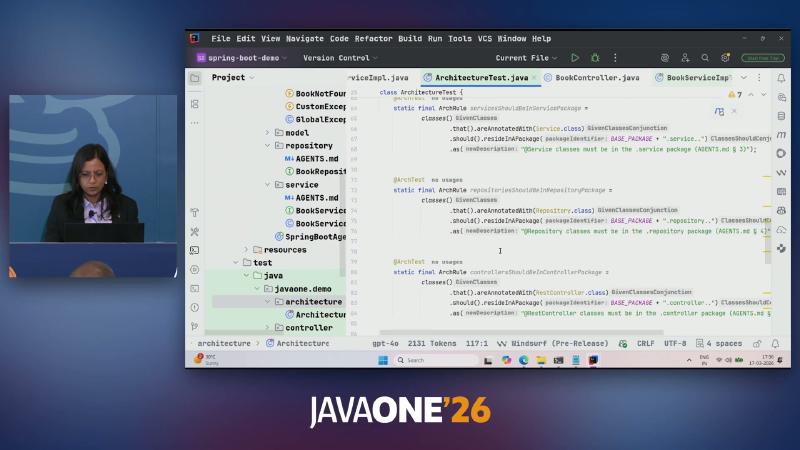Open the Project view selector dropdown
Screen dimensions: 800x450
(233, 78)
